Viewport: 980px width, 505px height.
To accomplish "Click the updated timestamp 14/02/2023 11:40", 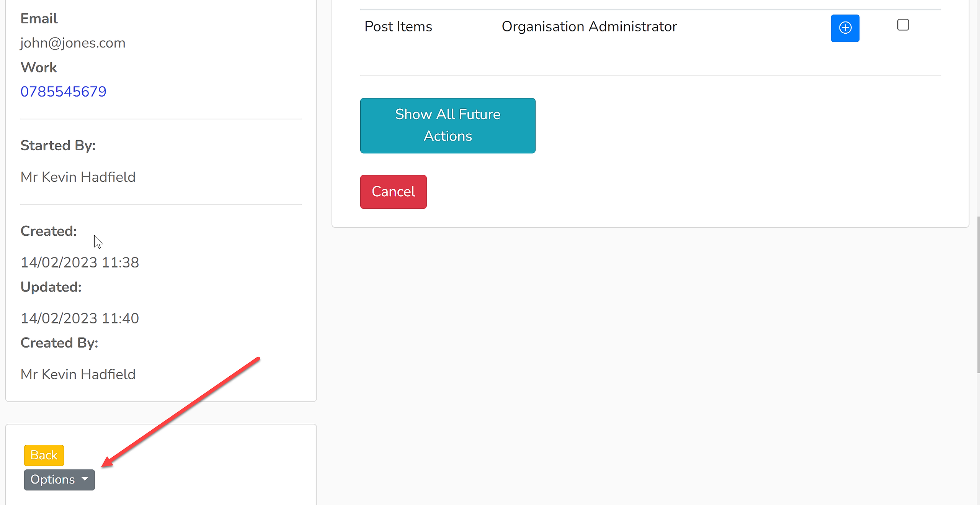I will pos(80,318).
